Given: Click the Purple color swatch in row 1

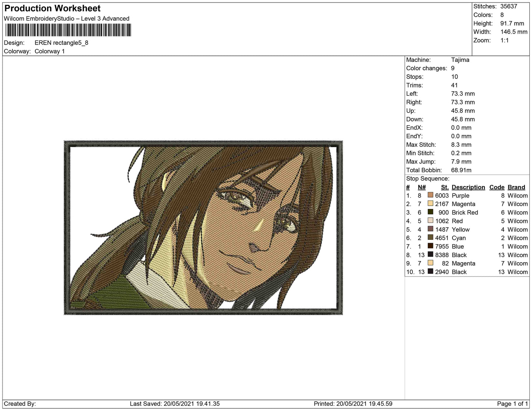Looking at the screenshot, I should tap(430, 195).
